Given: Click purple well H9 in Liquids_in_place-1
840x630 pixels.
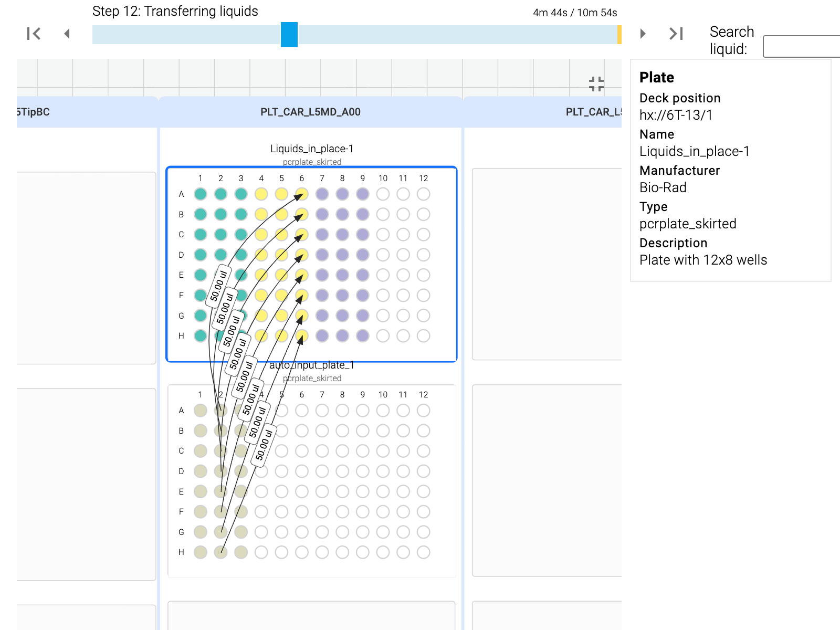Looking at the screenshot, I should click(362, 336).
